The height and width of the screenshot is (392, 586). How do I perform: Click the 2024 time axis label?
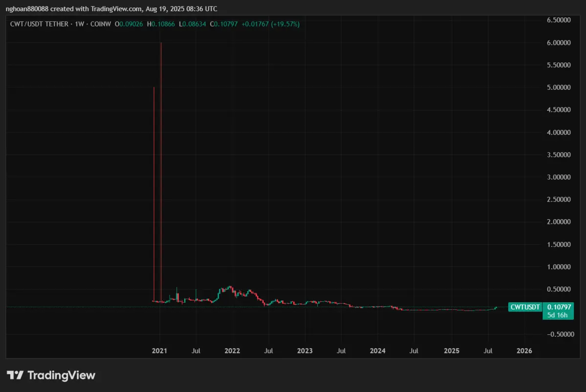378,351
